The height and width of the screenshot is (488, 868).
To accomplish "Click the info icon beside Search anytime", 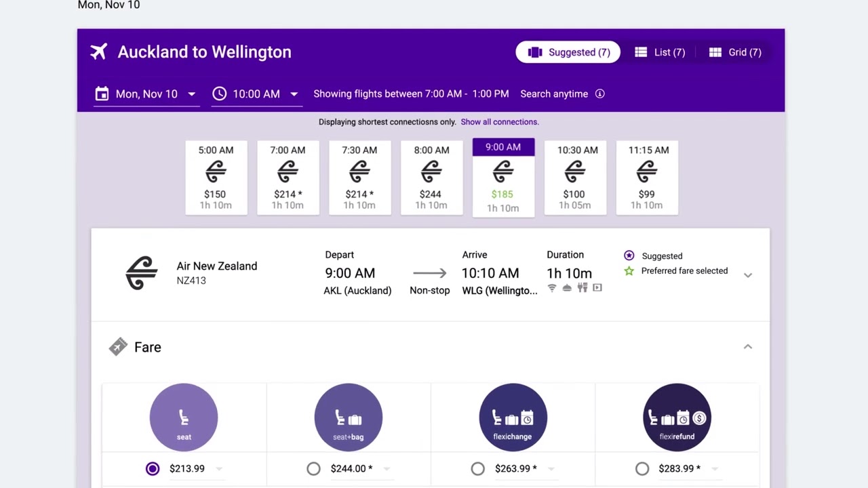I will pos(599,94).
